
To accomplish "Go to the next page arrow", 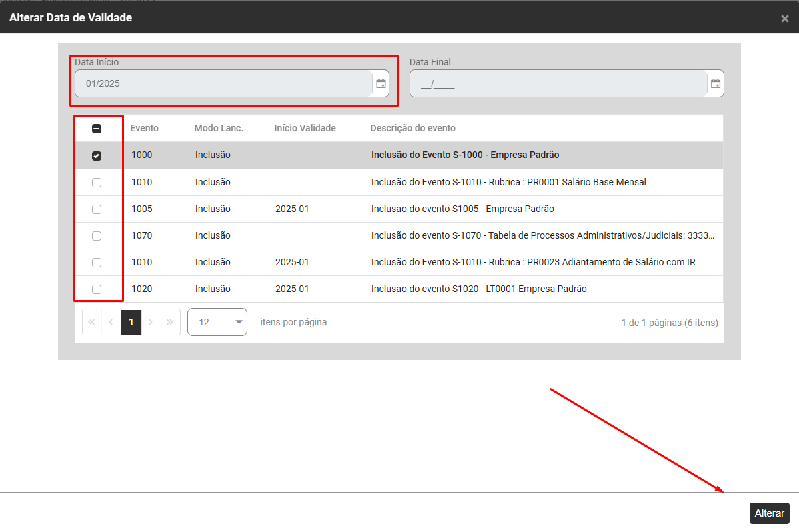I will [151, 322].
